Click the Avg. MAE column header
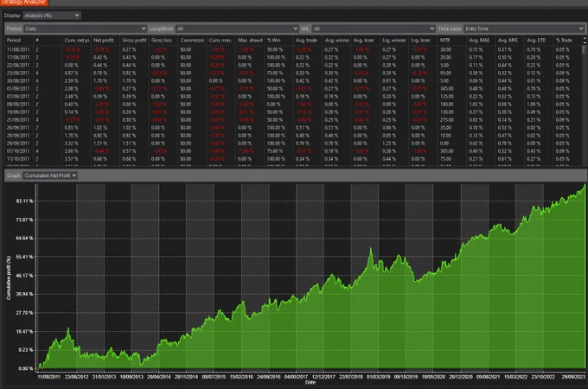 [481, 40]
